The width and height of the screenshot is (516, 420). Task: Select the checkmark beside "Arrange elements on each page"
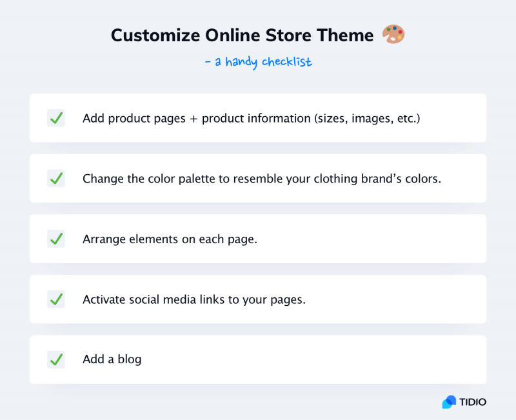56,239
